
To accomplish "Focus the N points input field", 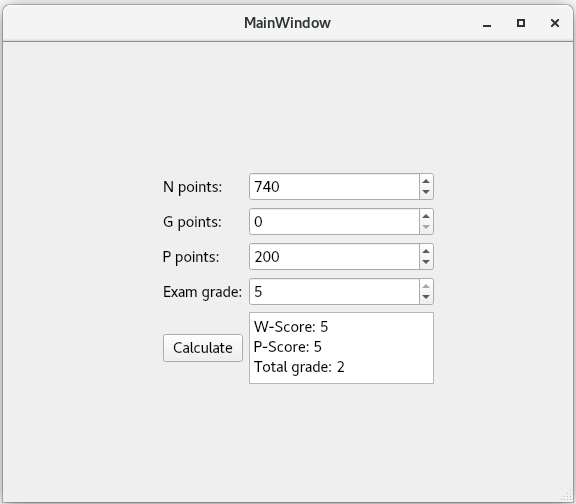I will pos(334,187).
